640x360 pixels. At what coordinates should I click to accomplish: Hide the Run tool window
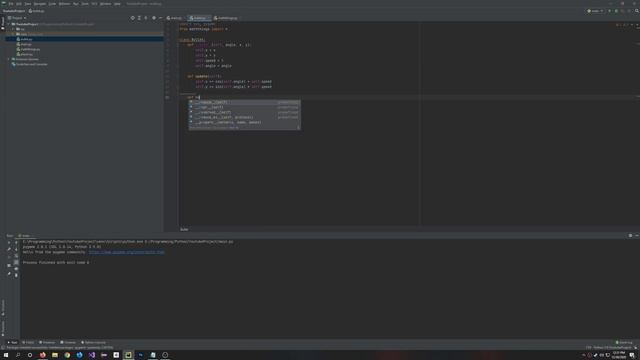636,236
